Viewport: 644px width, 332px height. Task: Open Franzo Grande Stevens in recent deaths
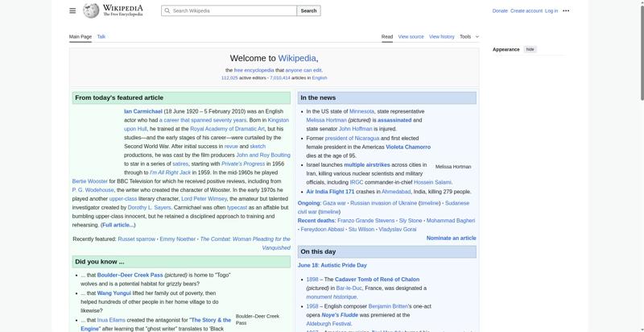click(366, 221)
